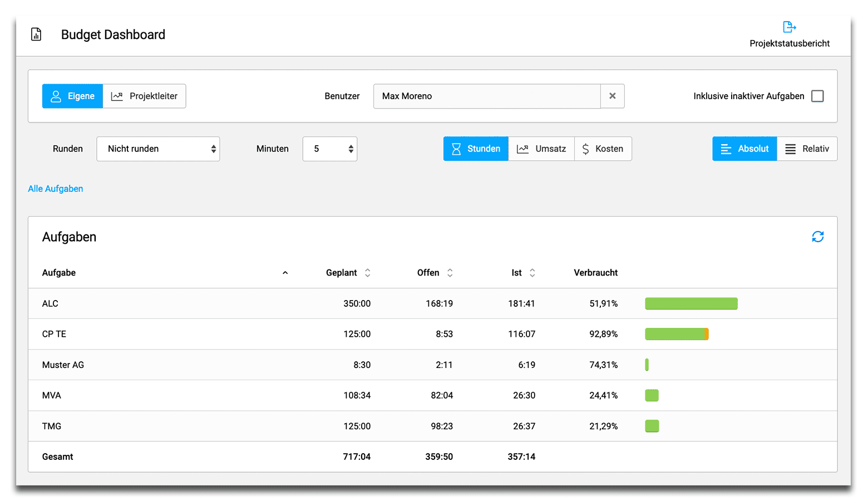Open the Alle Aufgaben link
The width and height of the screenshot is (868, 501).
[x=56, y=189]
